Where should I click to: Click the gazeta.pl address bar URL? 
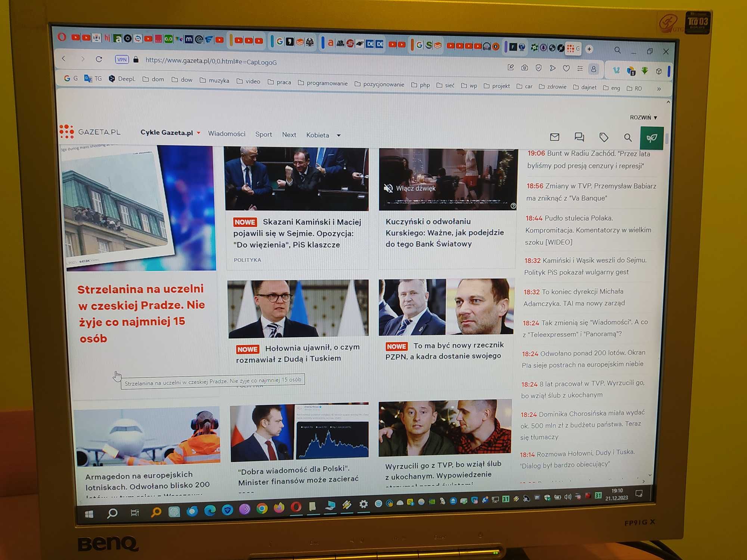point(211,61)
